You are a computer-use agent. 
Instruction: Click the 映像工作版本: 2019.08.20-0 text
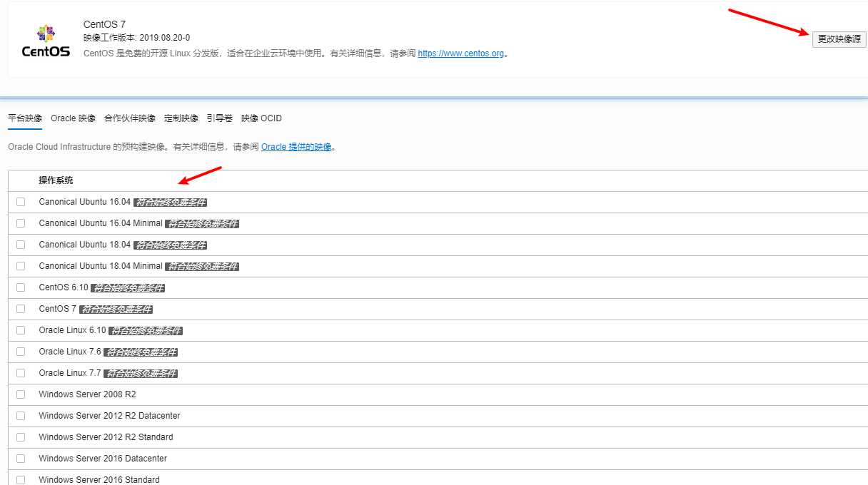[x=137, y=38]
